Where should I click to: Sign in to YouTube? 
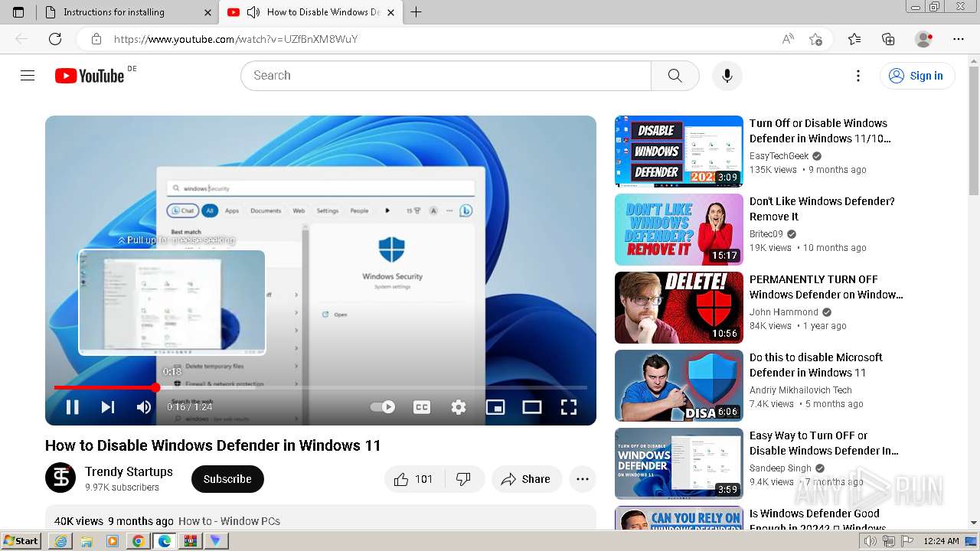coord(916,75)
